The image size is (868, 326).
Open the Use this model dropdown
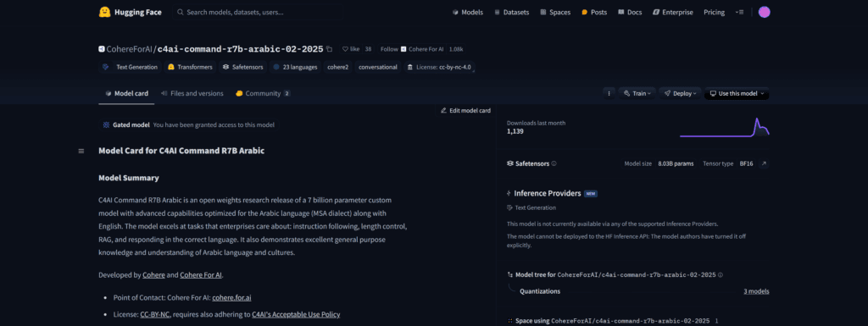point(737,93)
